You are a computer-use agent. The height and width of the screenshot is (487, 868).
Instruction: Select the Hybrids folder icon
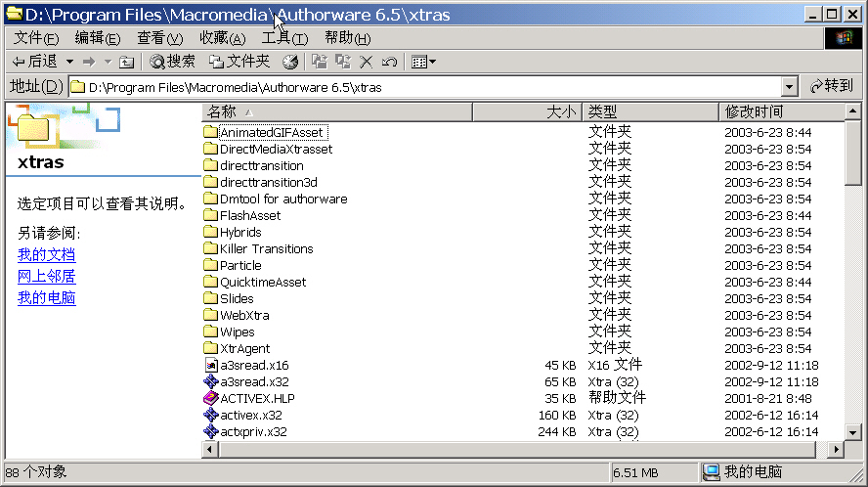pyautogui.click(x=210, y=232)
